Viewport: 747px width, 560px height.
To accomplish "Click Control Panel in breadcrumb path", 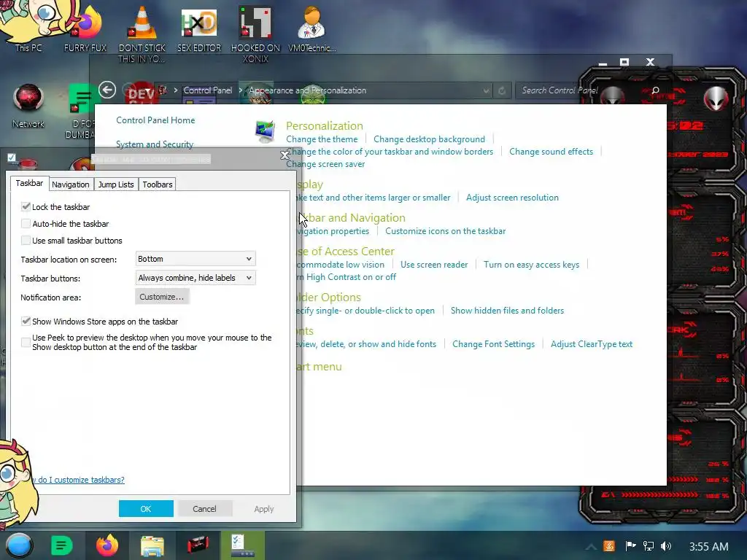I will coord(208,90).
